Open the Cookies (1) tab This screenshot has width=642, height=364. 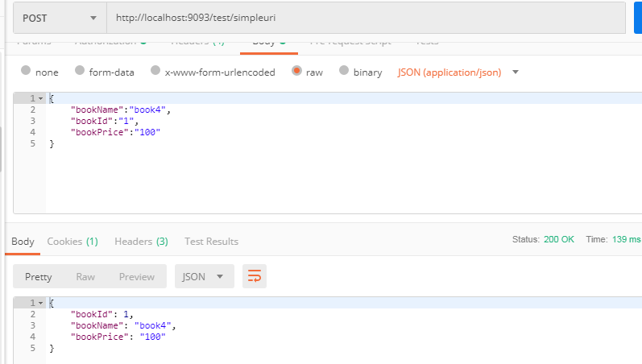point(72,241)
